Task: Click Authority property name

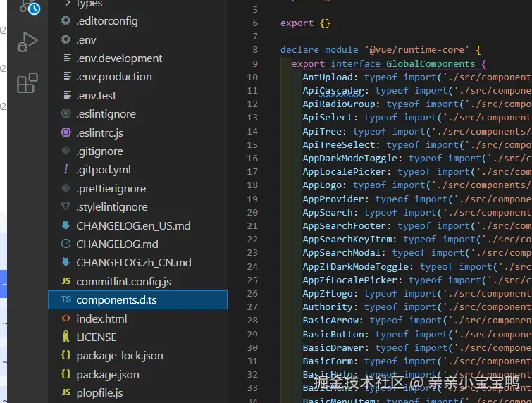Action: tap(328, 307)
